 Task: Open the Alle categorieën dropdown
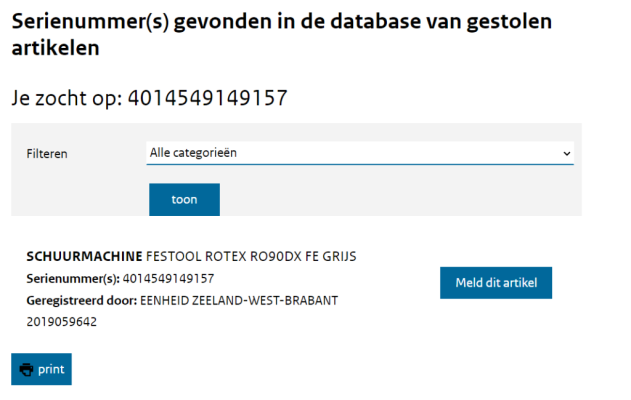click(x=360, y=153)
